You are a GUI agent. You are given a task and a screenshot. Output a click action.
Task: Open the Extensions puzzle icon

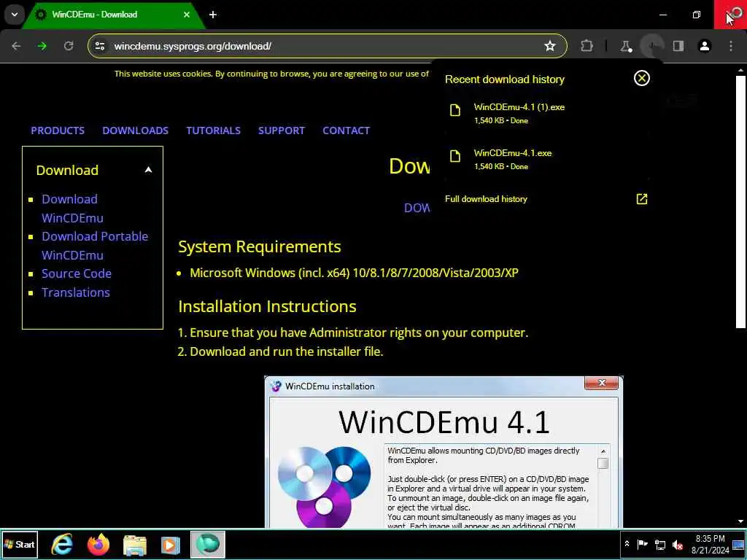point(587,46)
